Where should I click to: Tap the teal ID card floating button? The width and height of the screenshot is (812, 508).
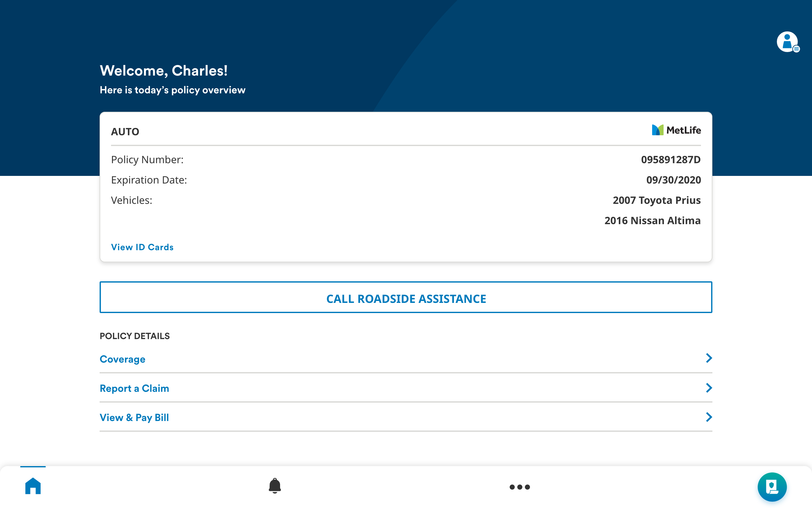[772, 487]
